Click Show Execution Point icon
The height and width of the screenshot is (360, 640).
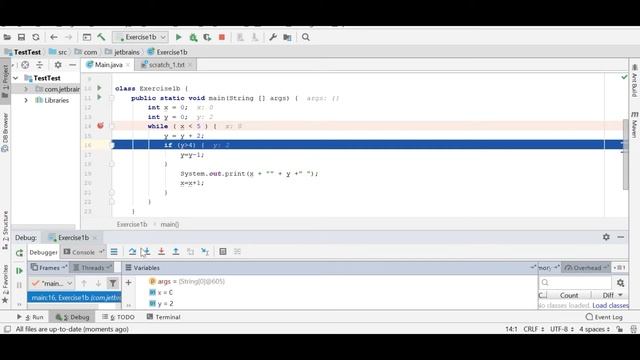(114, 252)
